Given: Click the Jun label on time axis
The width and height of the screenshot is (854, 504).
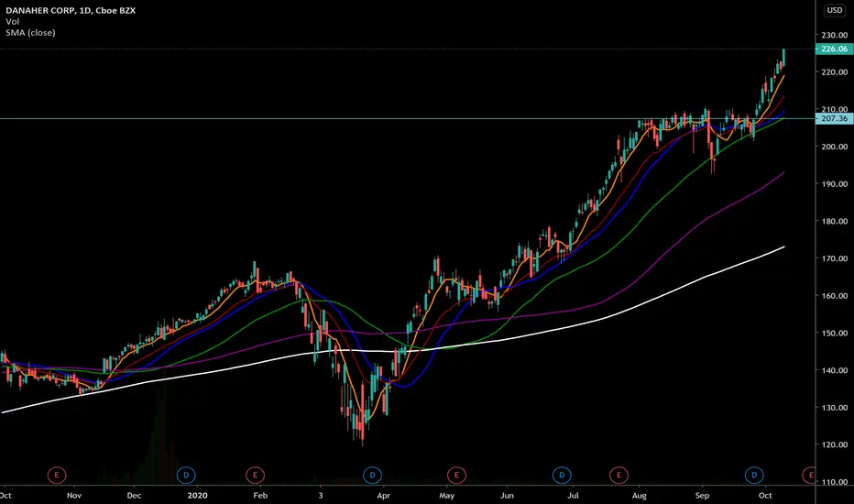Looking at the screenshot, I should pyautogui.click(x=507, y=495).
